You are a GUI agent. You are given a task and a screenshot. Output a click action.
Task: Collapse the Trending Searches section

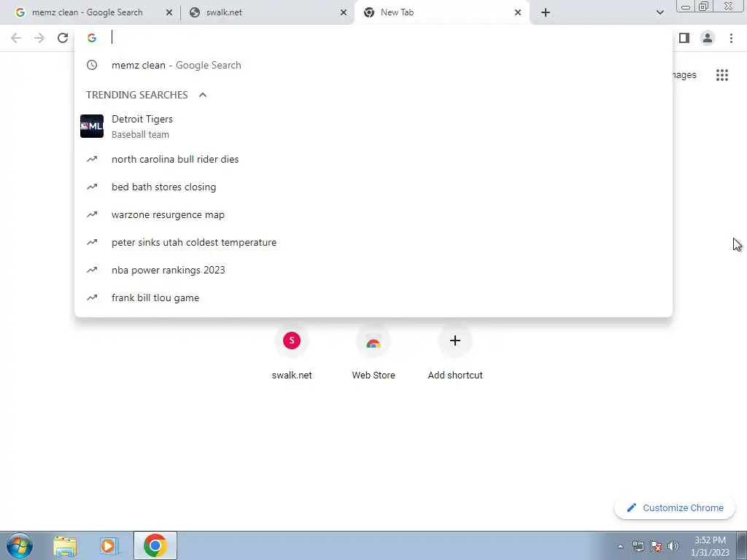point(203,95)
